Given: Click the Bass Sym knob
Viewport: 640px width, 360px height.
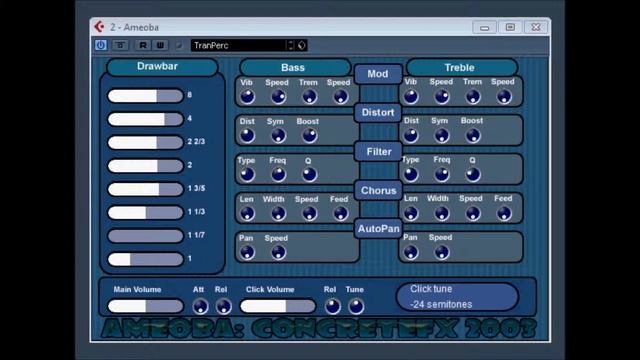Looking at the screenshot, I should click(x=278, y=136).
